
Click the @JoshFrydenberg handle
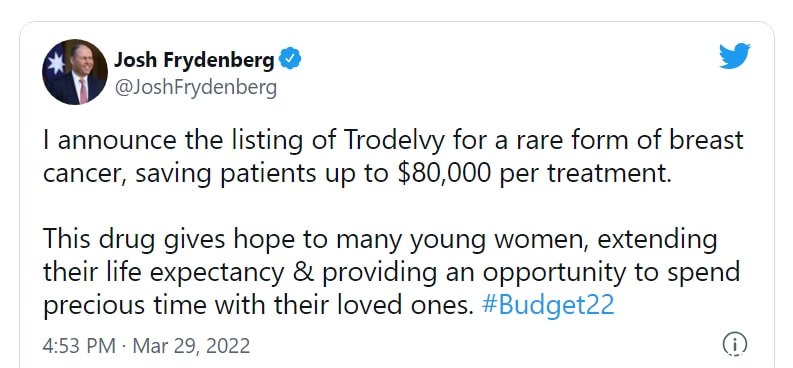196,88
